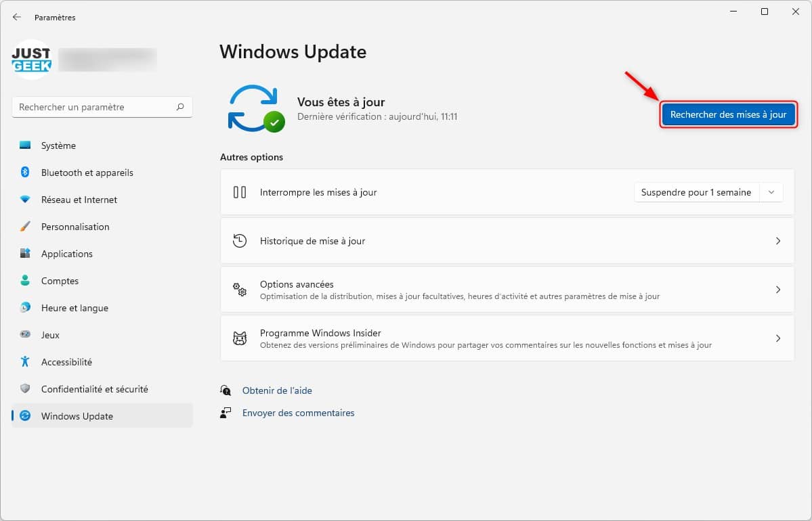This screenshot has width=812, height=521.
Task: Click the feedback person icon
Action: click(226, 412)
